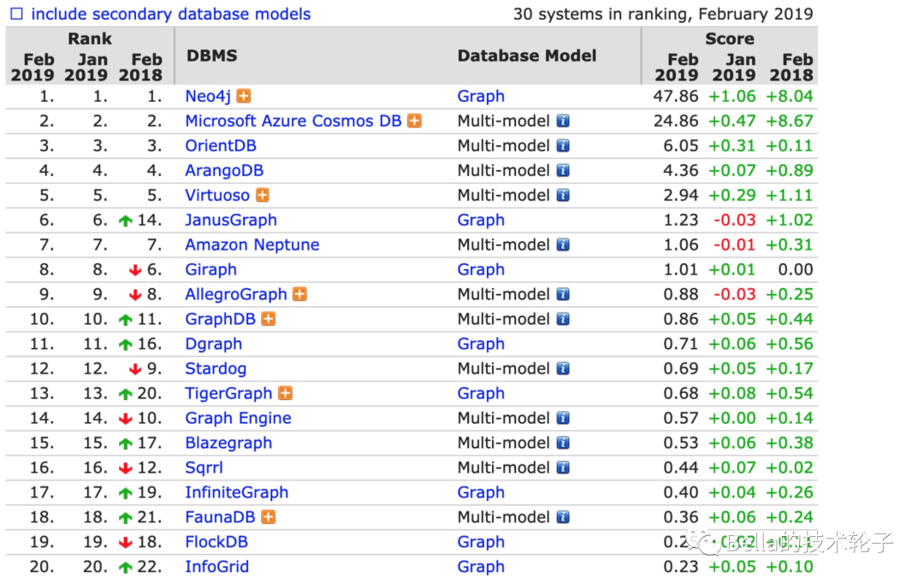Enable include secondary database models checkbox

[16, 14]
